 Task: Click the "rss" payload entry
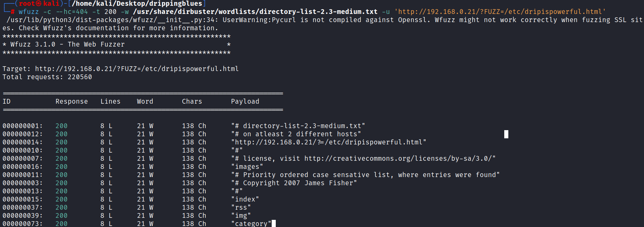[241, 207]
